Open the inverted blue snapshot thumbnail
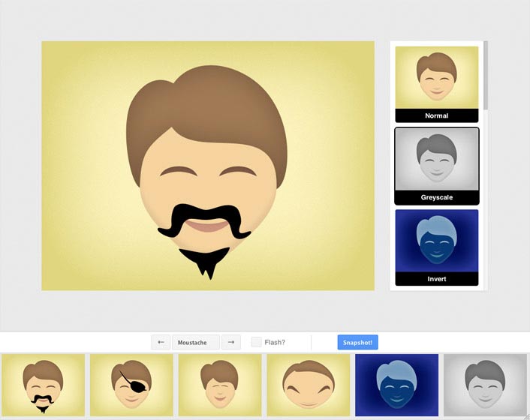 pos(396,385)
